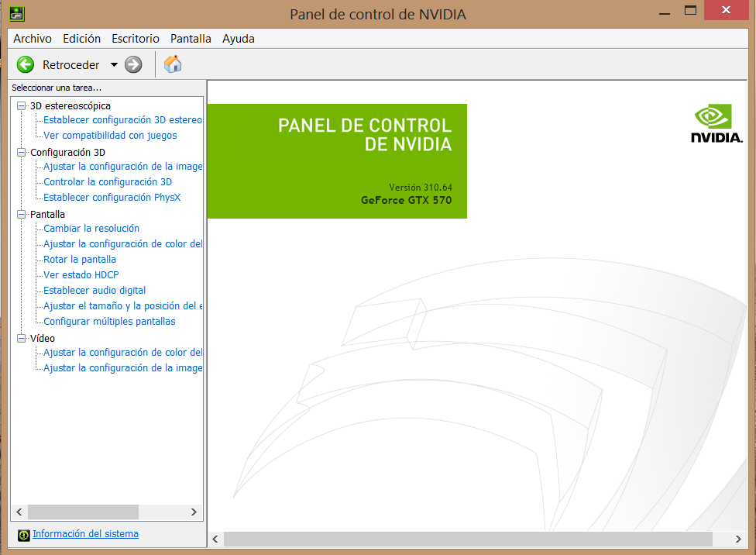The height and width of the screenshot is (555, 756).
Task: Select Ver compatibilidad con juegos
Action: click(110, 135)
